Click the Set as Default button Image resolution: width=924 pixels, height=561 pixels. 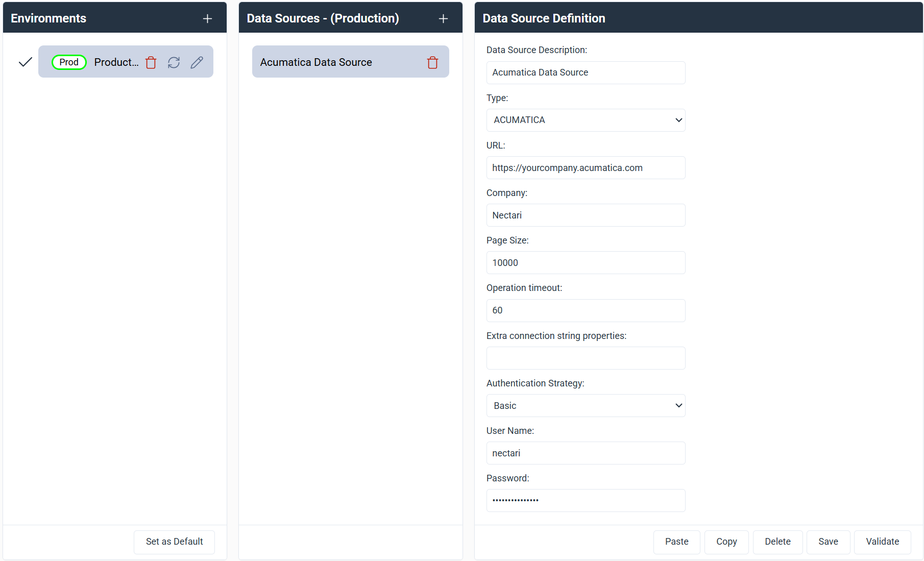click(174, 542)
